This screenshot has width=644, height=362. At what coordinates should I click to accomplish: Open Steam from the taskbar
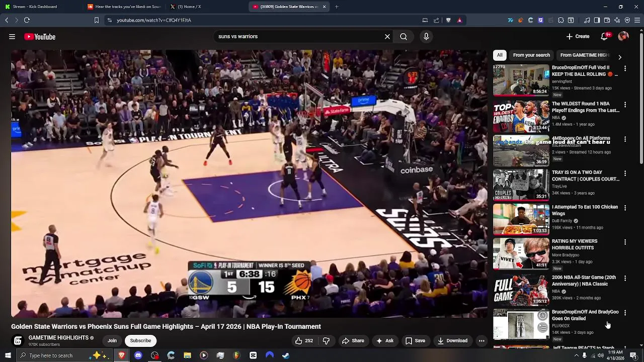(286, 355)
